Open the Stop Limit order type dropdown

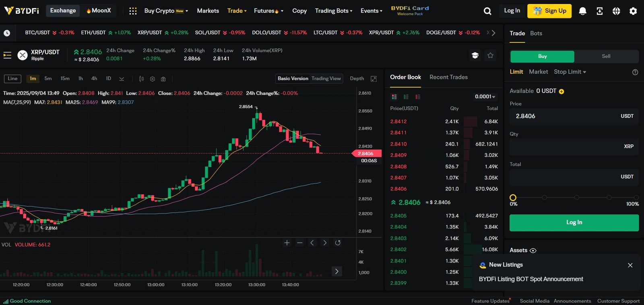(570, 72)
